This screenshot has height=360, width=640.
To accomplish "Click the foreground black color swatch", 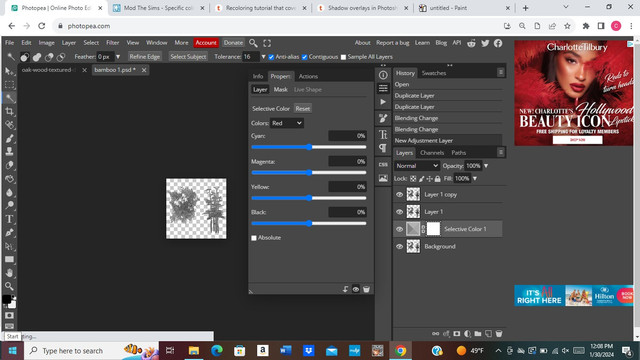I will pos(6,299).
